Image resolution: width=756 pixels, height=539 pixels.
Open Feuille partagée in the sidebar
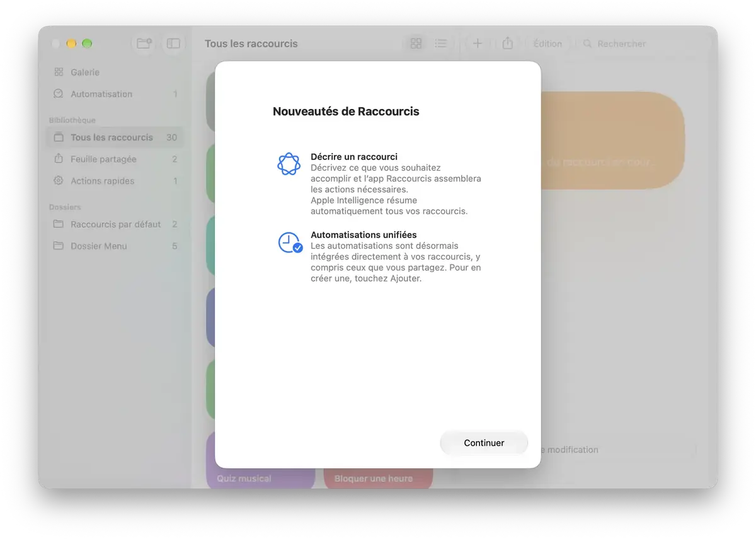(115, 159)
